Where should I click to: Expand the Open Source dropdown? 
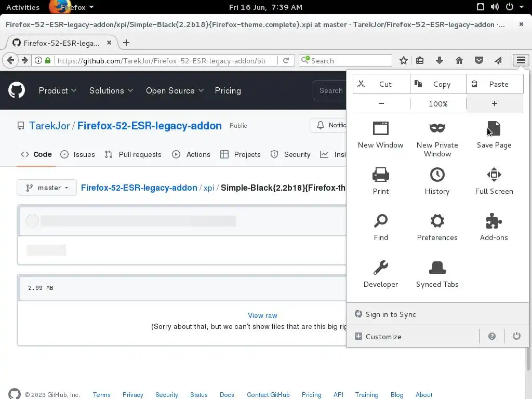click(175, 90)
